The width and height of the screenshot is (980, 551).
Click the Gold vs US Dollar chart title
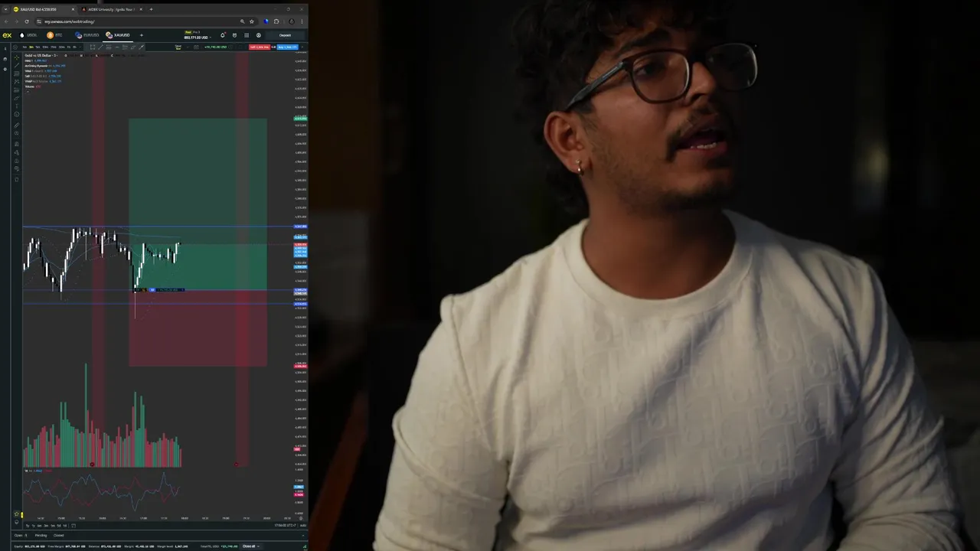(41, 56)
